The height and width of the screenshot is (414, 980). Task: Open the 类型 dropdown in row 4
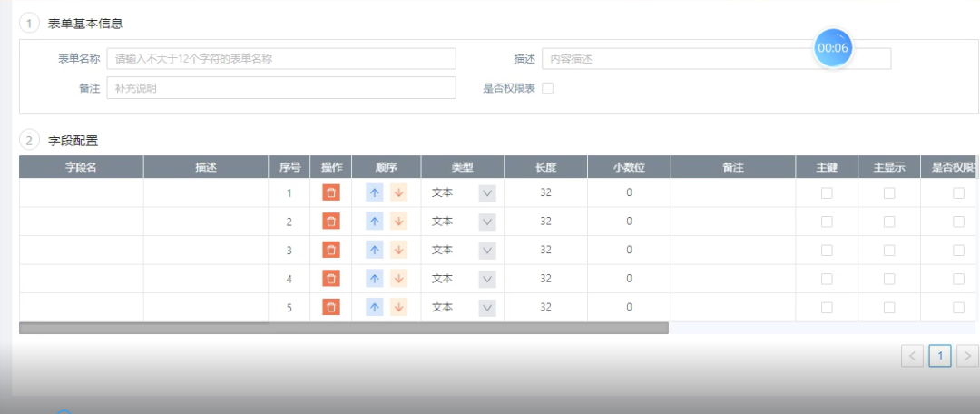487,279
